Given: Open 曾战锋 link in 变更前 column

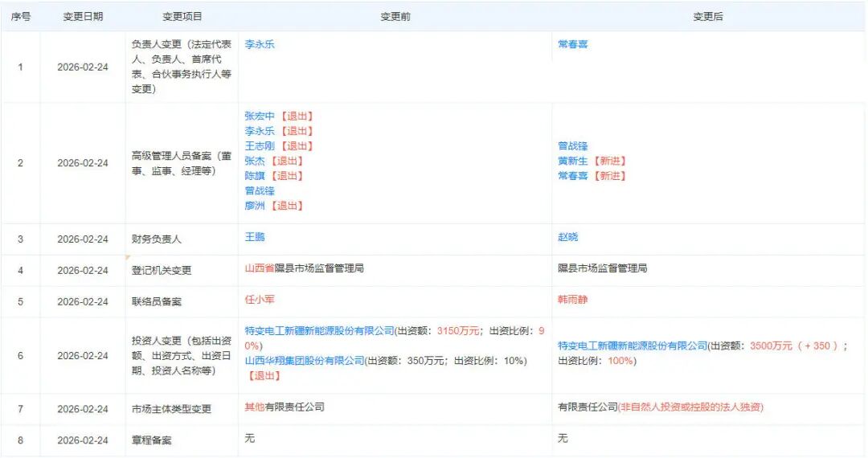Looking at the screenshot, I should 260,191.
